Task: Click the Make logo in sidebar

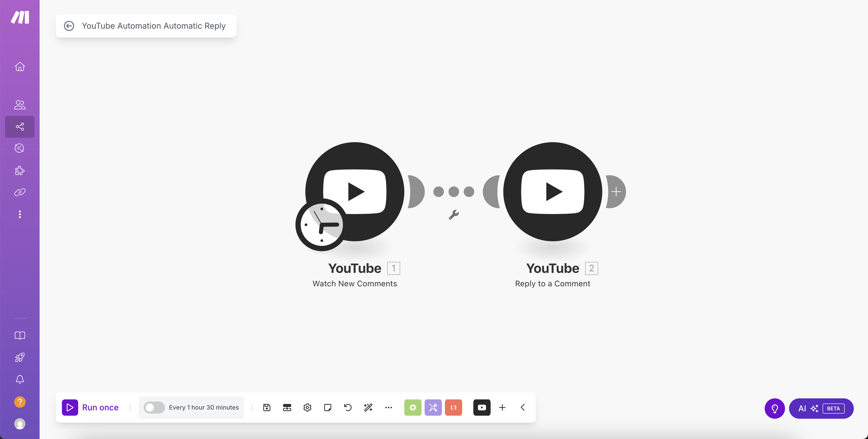Action: click(x=20, y=17)
